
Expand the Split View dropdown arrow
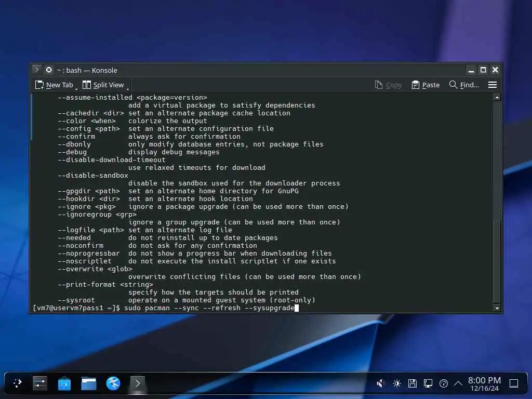pos(128,88)
